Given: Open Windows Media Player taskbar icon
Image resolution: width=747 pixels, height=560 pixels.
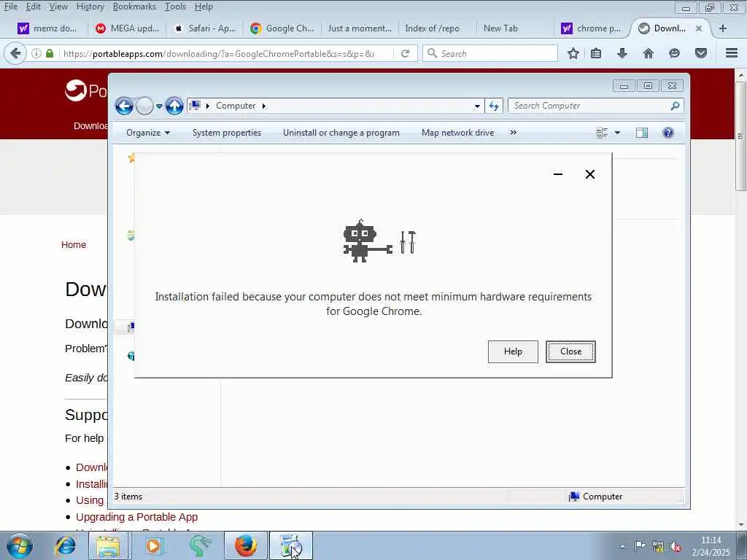Looking at the screenshot, I should (153, 545).
